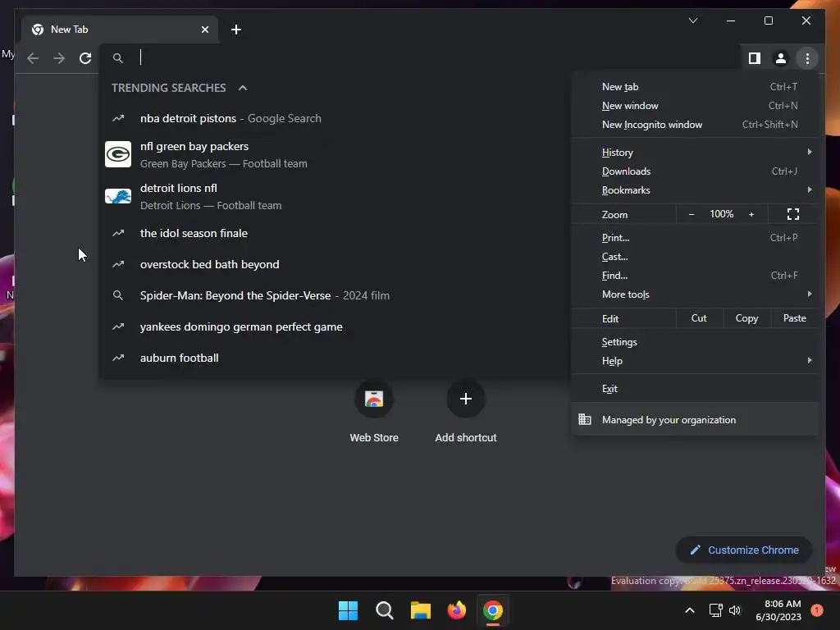This screenshot has width=840, height=630.
Task: Click the Green Bay Packers logo suggestion icon
Action: [x=118, y=154]
